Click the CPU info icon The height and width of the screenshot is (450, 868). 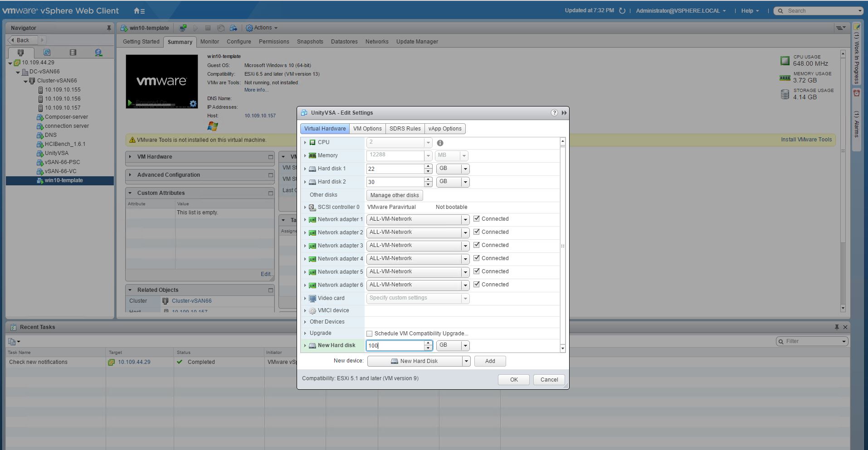[440, 143]
